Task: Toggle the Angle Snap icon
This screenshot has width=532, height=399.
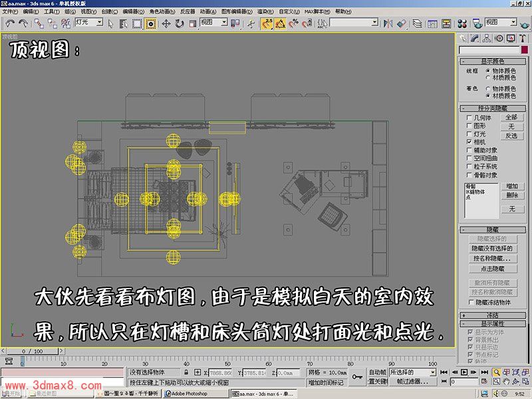Action: point(280,23)
